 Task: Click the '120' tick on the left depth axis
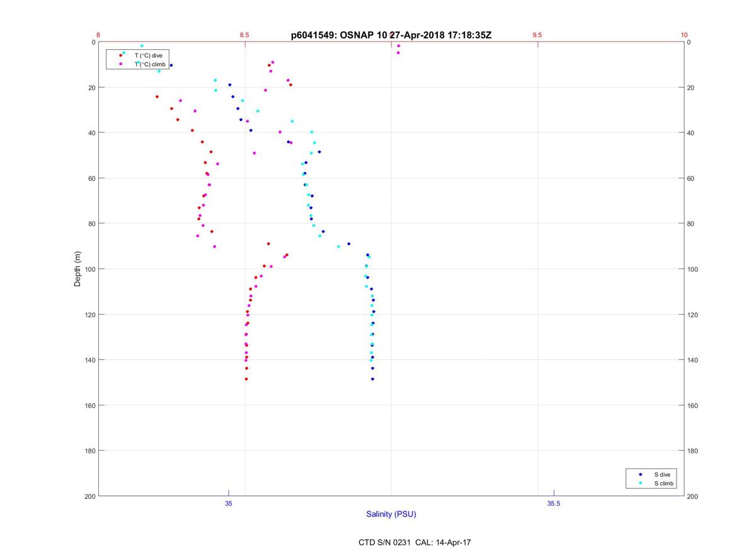(89, 315)
